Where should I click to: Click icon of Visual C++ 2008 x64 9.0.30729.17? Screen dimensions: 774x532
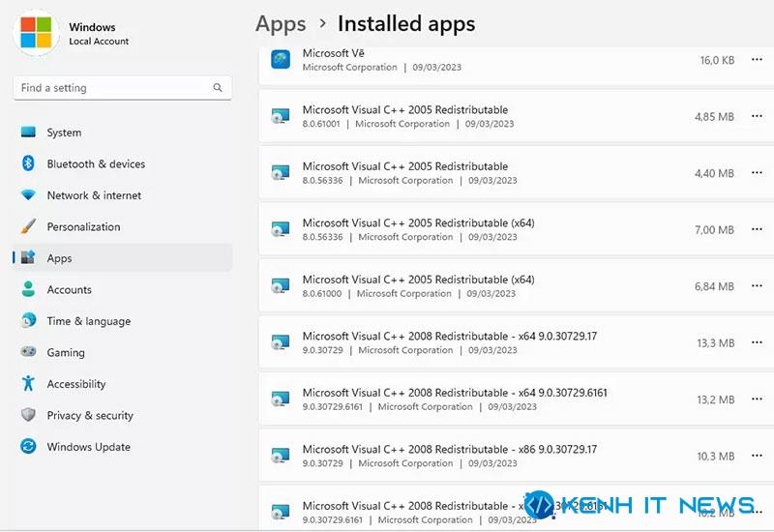tap(281, 342)
